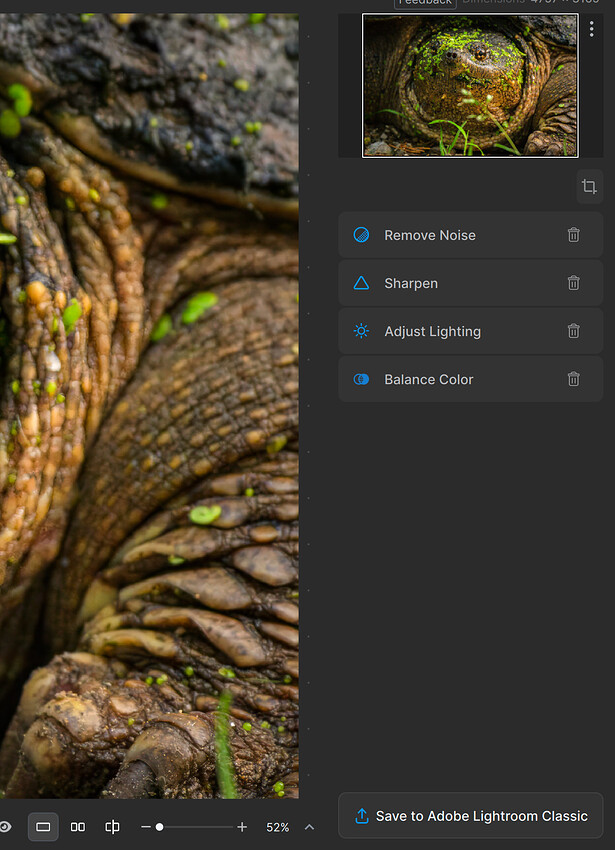Image resolution: width=615 pixels, height=850 pixels.
Task: Click Save to Adobe Lightroom Classic
Action: point(470,816)
